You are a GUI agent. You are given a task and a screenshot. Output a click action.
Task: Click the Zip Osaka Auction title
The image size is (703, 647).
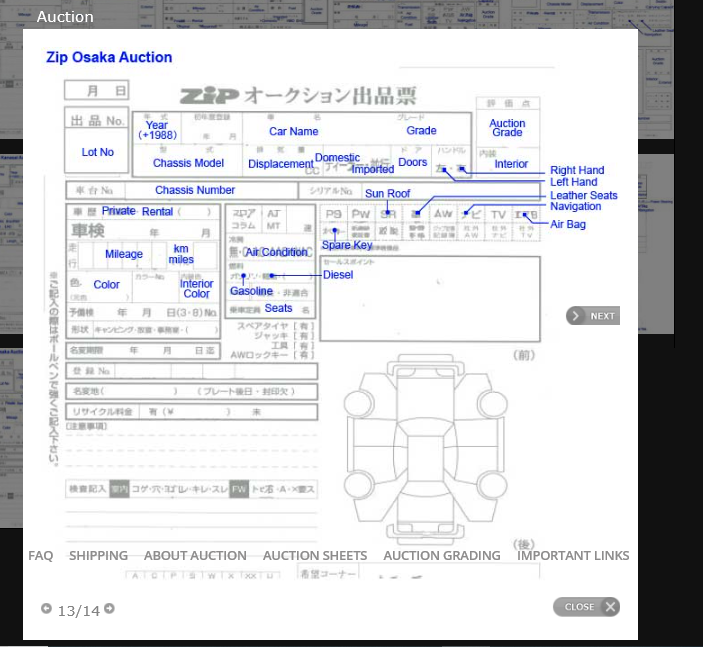tap(109, 57)
